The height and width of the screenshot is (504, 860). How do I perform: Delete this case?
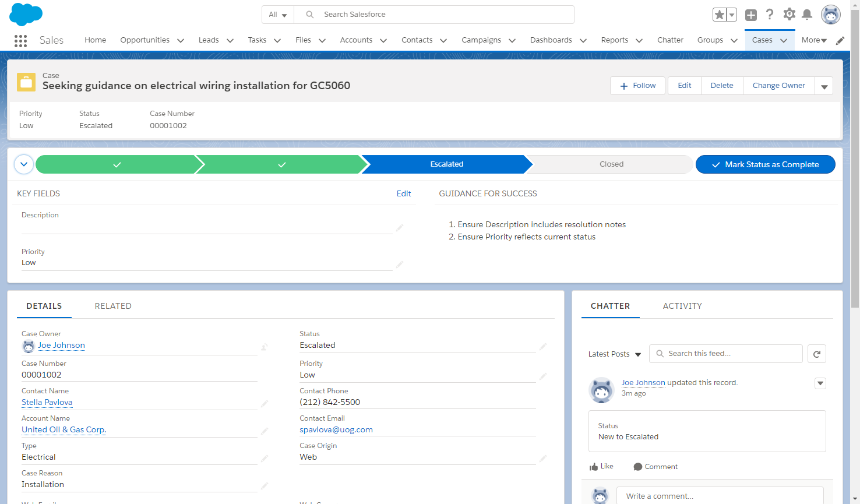coord(721,85)
